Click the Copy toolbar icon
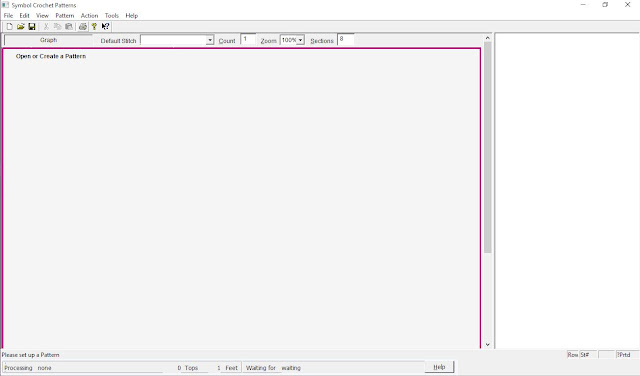The width and height of the screenshot is (640, 376). [58, 27]
